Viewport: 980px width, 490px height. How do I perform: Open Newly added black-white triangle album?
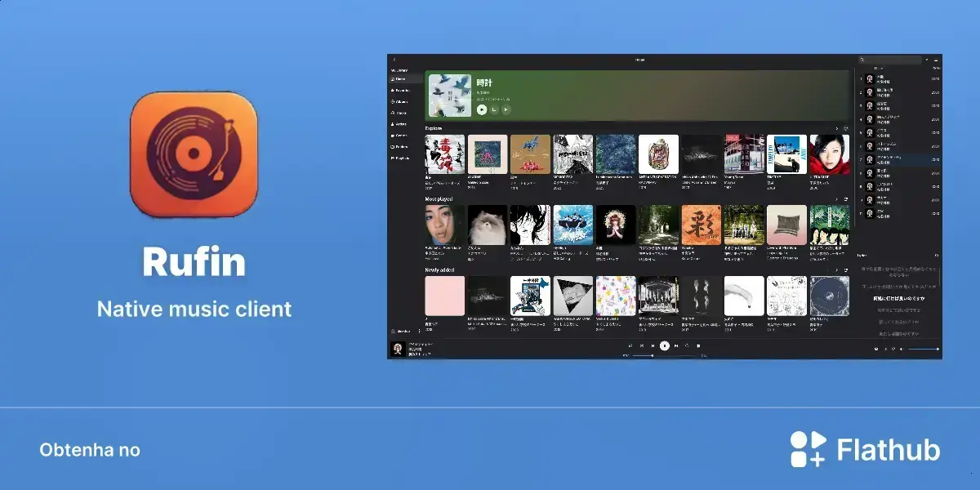coord(572,296)
